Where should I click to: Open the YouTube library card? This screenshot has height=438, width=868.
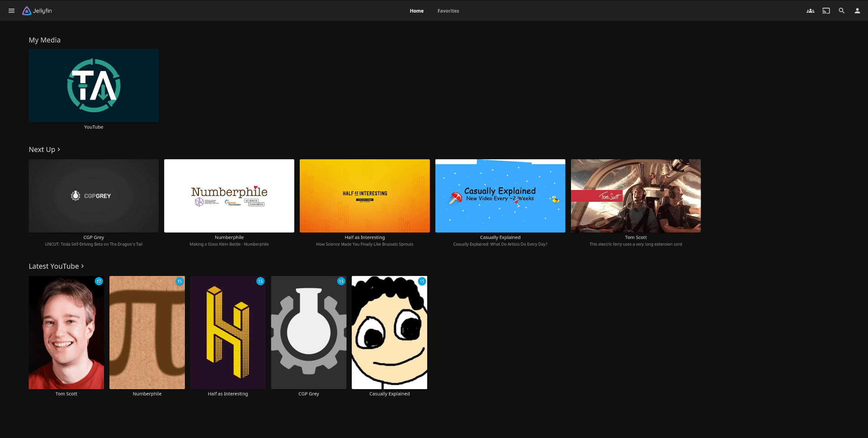click(x=94, y=86)
